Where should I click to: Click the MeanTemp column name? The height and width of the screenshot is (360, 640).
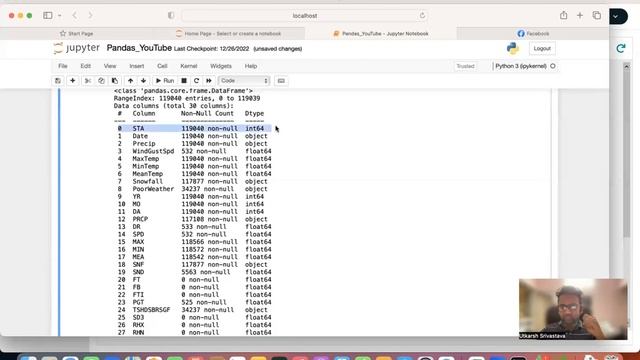tap(147, 174)
